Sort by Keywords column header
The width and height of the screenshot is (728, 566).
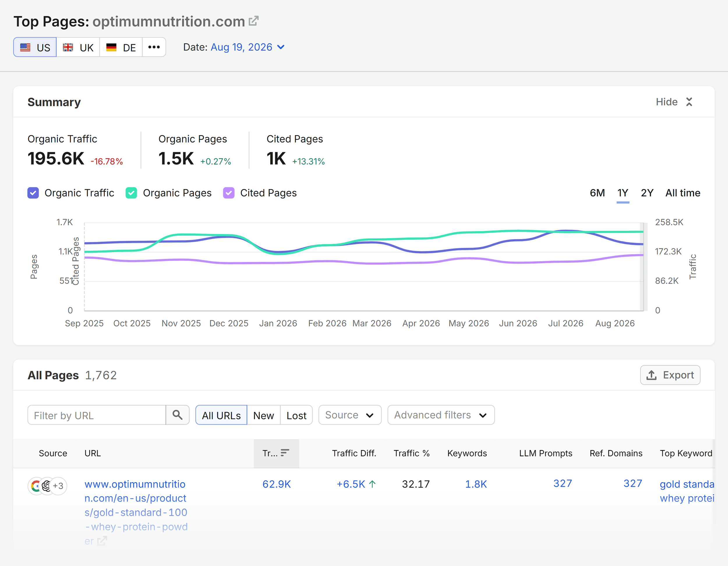(467, 453)
